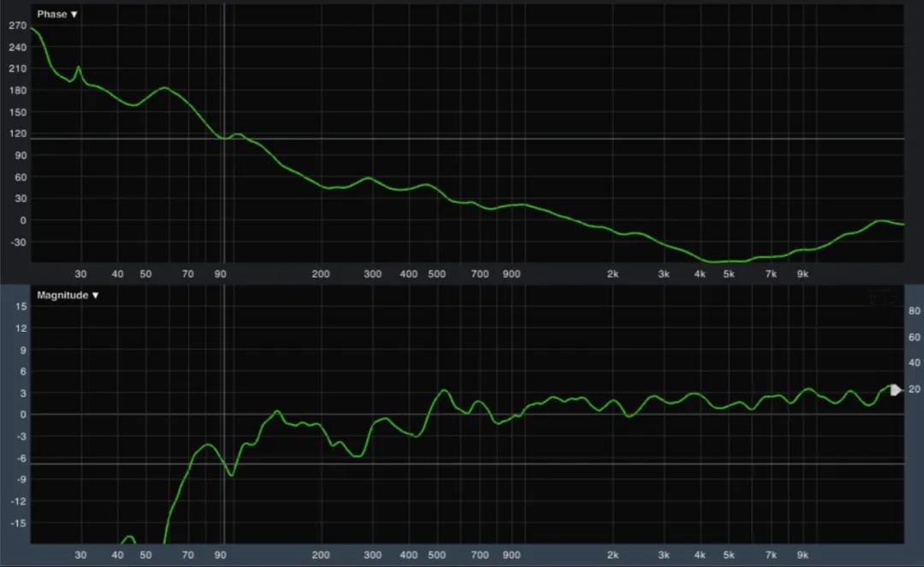Click the 2k label on the magnitude frequency axis
The height and width of the screenshot is (567, 924).
pyautogui.click(x=613, y=555)
